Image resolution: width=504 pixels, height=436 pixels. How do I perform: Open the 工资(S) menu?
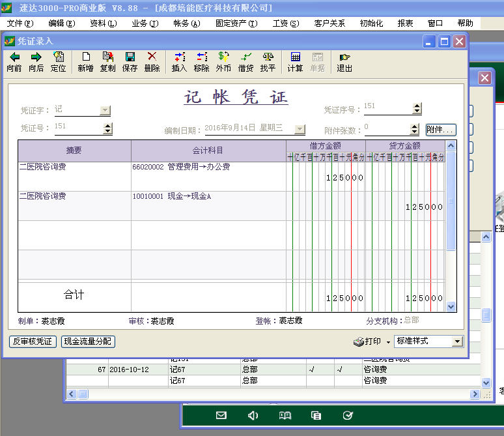point(286,23)
